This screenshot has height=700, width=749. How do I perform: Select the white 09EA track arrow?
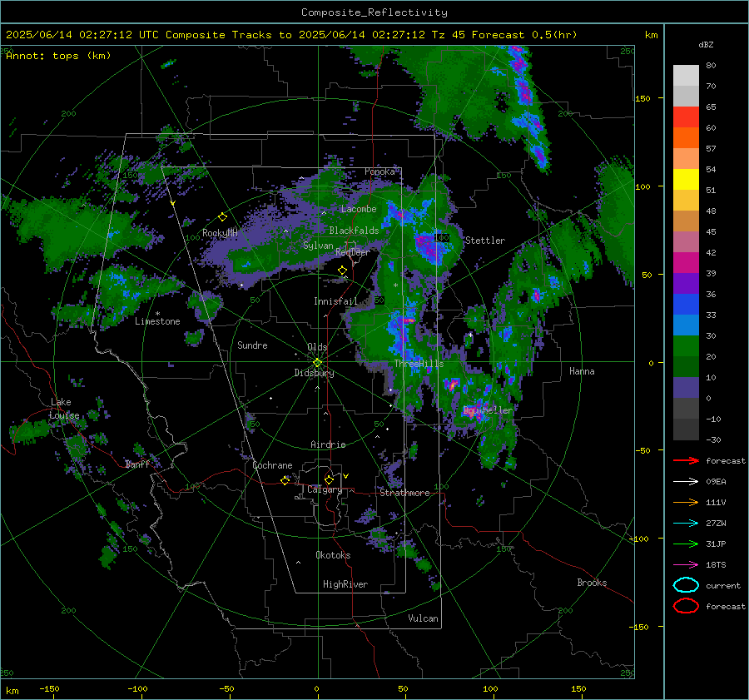coord(686,482)
